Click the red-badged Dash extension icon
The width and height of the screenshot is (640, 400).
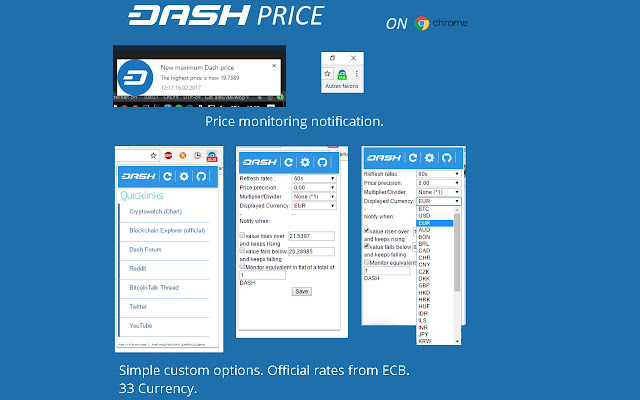pos(211,156)
